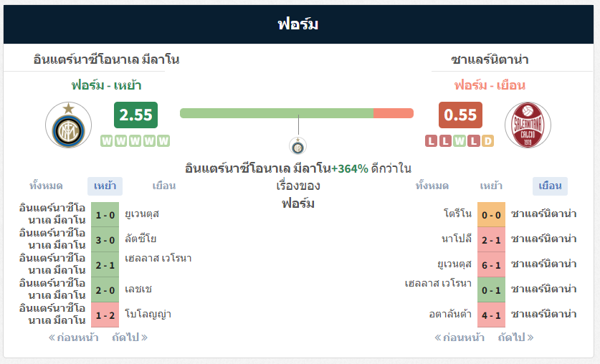Click Inter's green 2.55 form rating badge

[135, 115]
